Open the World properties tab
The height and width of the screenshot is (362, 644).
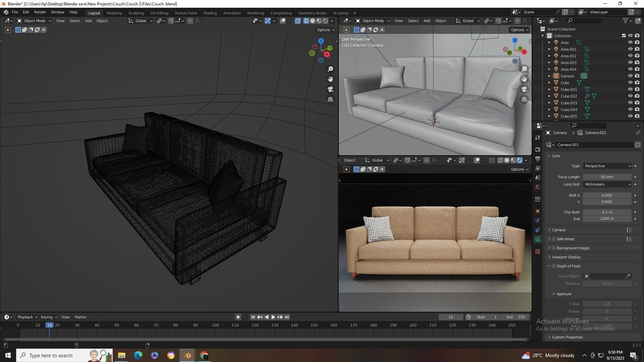pyautogui.click(x=538, y=187)
